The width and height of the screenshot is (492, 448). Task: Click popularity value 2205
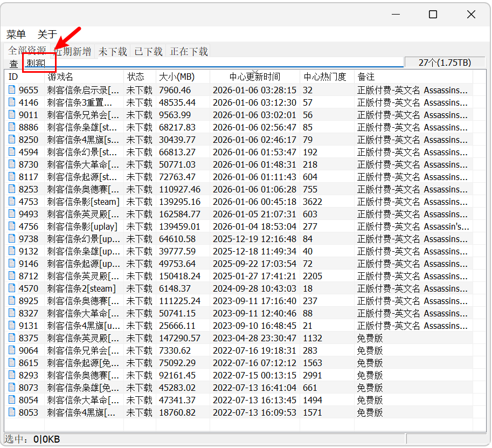point(312,276)
